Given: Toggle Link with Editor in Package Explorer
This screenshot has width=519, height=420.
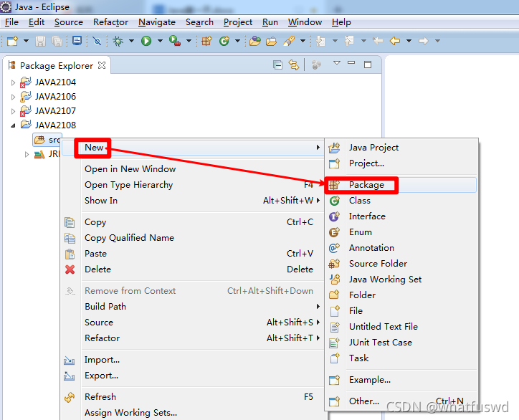Looking at the screenshot, I should click(294, 65).
